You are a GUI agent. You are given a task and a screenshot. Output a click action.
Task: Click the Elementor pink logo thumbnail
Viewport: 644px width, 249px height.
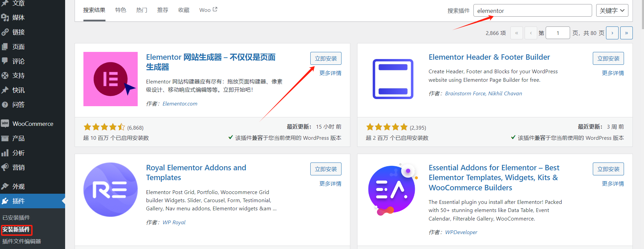click(x=111, y=79)
